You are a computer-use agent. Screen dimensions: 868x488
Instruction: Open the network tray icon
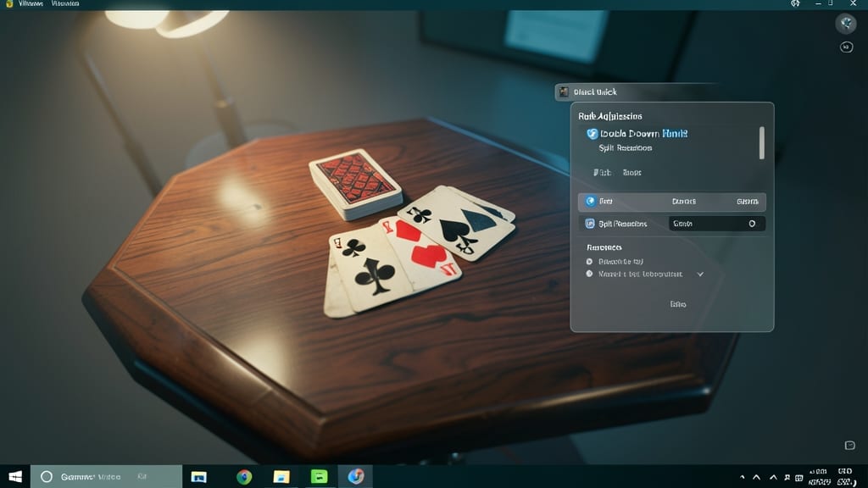coord(787,477)
